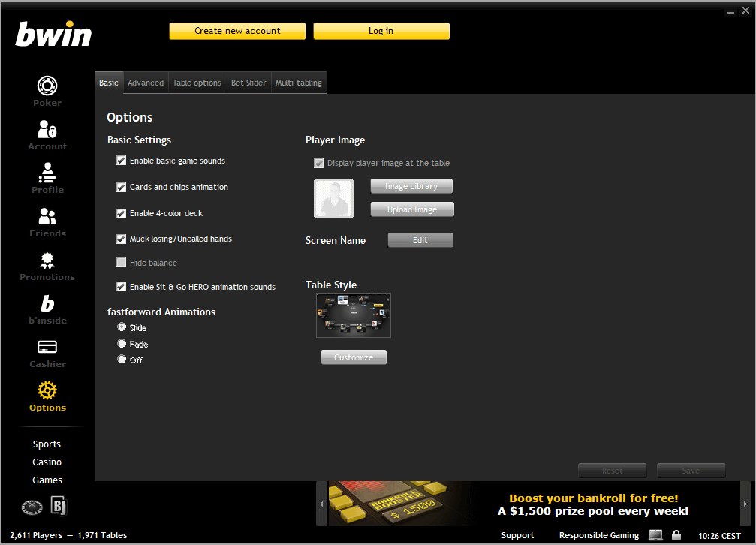Screen dimensions: 756x545
Task: Select the Slide animation radio button
Action: pyautogui.click(x=122, y=327)
